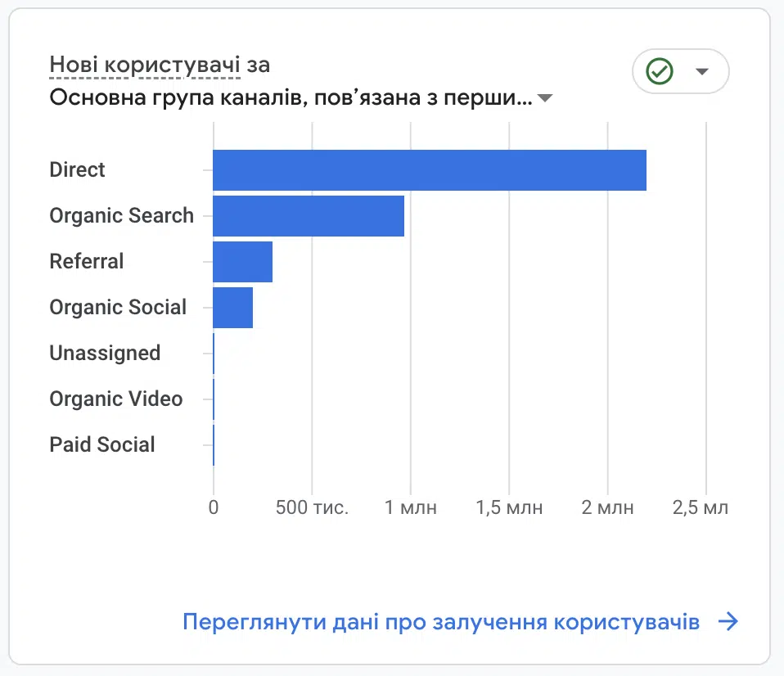Click the blue arrow icon beside the report link
784x676 pixels.
tap(727, 622)
